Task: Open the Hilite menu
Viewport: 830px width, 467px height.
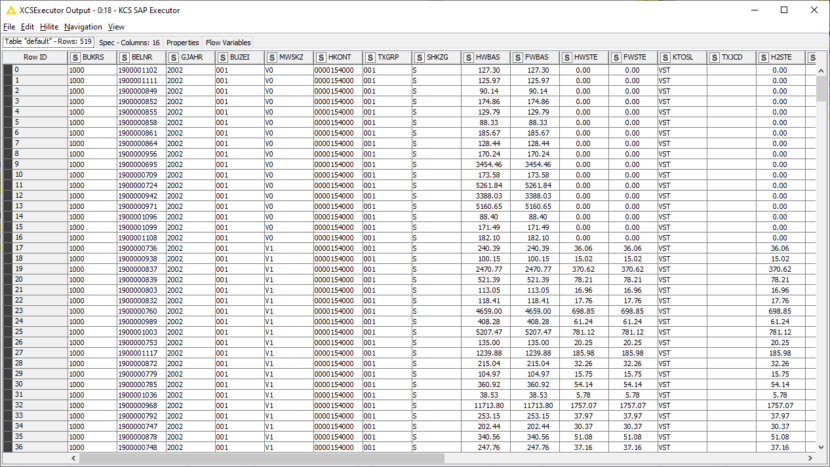Action: click(49, 27)
